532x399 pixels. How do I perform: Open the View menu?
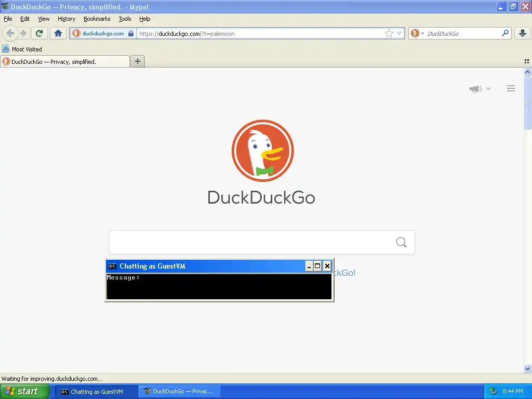[44, 19]
